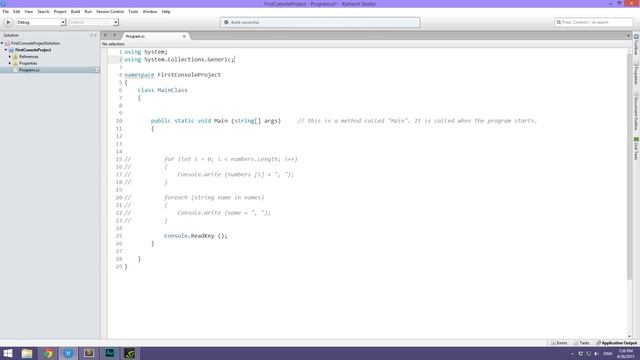Image resolution: width=640 pixels, height=360 pixels.
Task: Click the Run (play) button in the toolbar
Action: pos(8,22)
